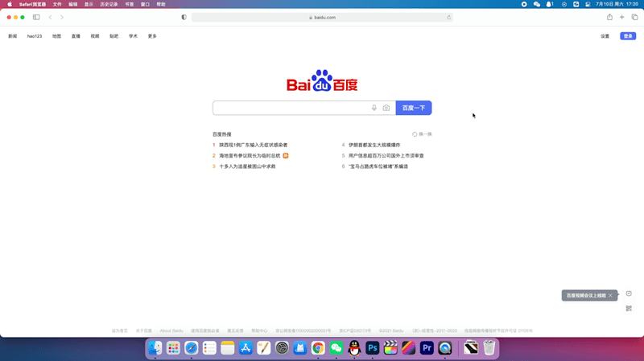The image size is (644, 361).
Task: Close the Baidu video meeting popup
Action: pos(610,295)
